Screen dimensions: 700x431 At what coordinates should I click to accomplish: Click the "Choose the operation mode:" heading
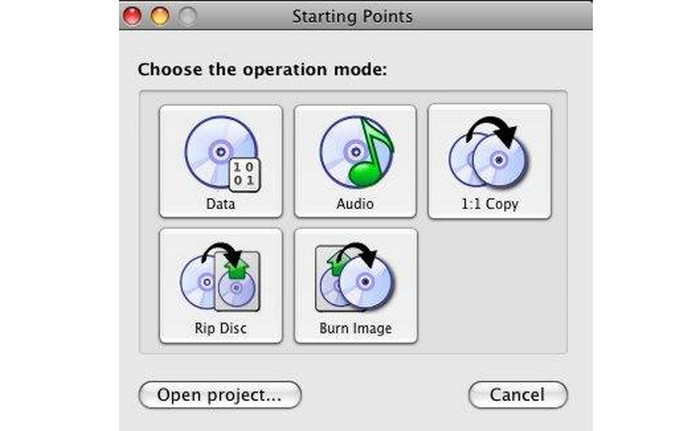coord(262,70)
